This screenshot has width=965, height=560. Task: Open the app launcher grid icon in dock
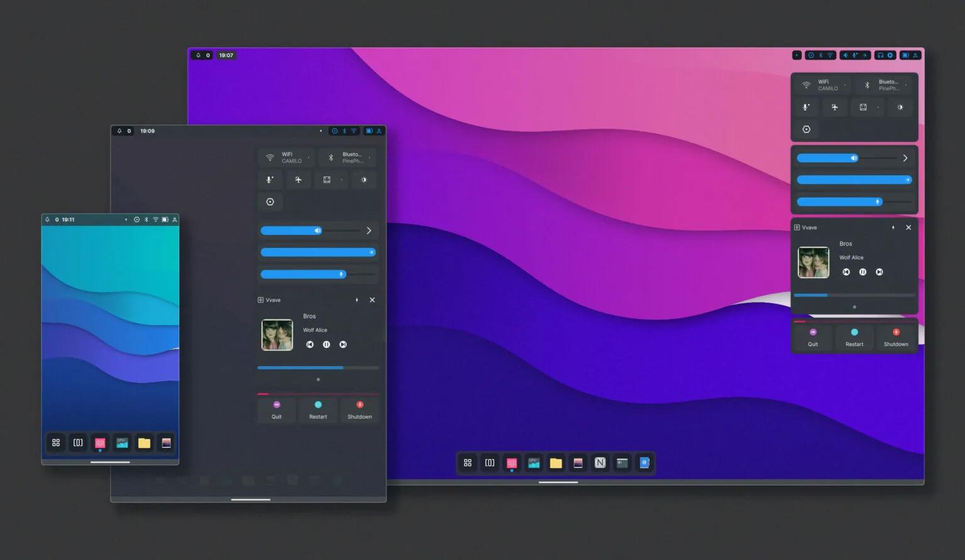[x=467, y=463]
